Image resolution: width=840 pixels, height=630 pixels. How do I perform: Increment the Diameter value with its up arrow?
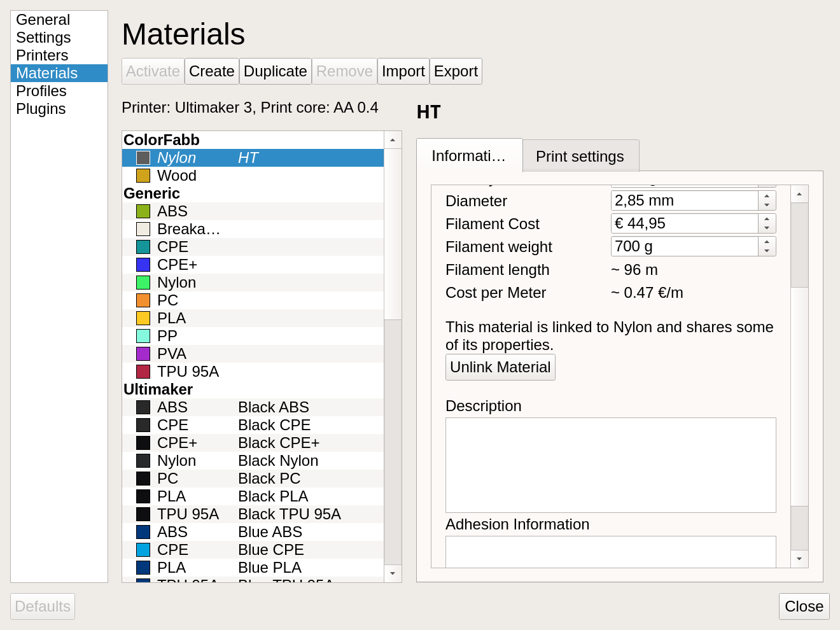coord(768,197)
